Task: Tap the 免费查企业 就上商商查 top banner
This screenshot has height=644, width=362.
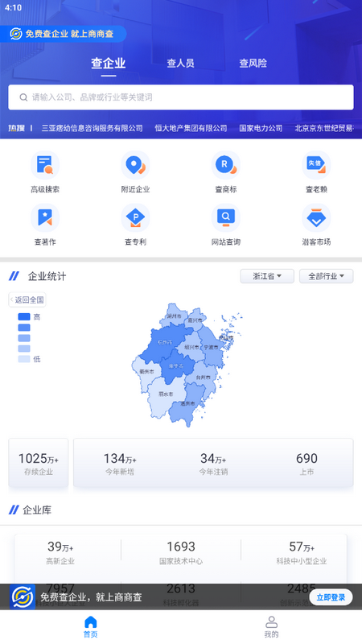Action: pyautogui.click(x=64, y=34)
